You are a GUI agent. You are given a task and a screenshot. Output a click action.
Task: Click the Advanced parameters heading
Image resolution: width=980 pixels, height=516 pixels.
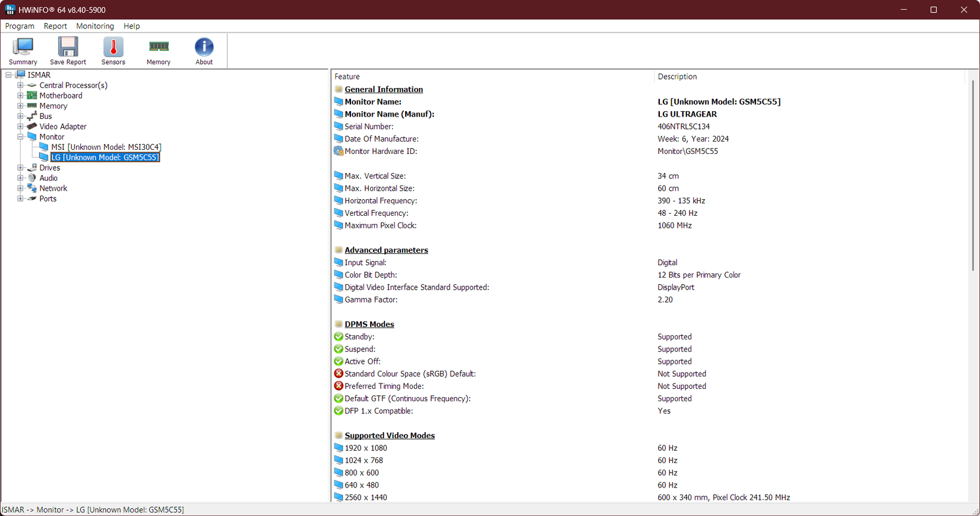pos(386,250)
